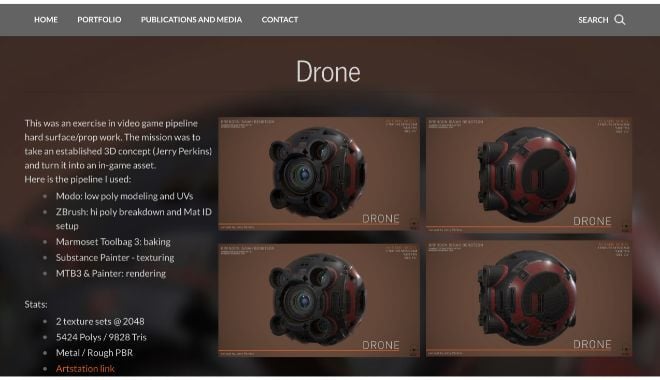
Task: Open PUBLICATIONS AND MEDIA menu item
Action: [x=192, y=19]
